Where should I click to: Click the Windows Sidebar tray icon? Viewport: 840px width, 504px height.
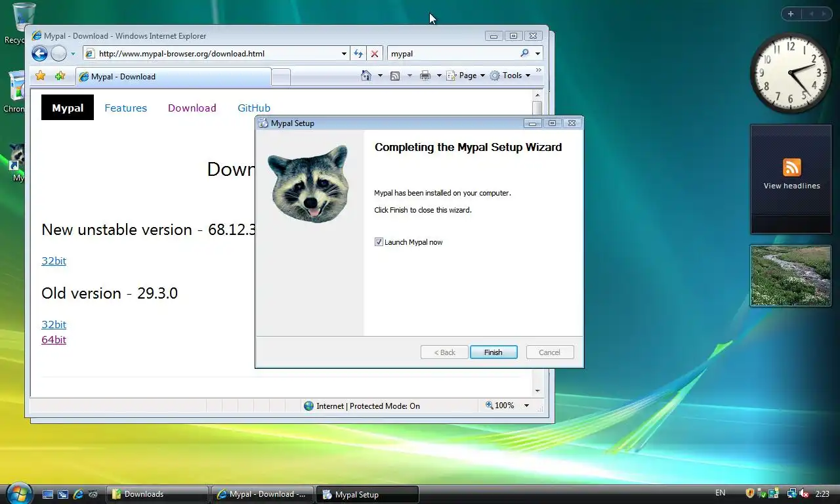coord(774,493)
